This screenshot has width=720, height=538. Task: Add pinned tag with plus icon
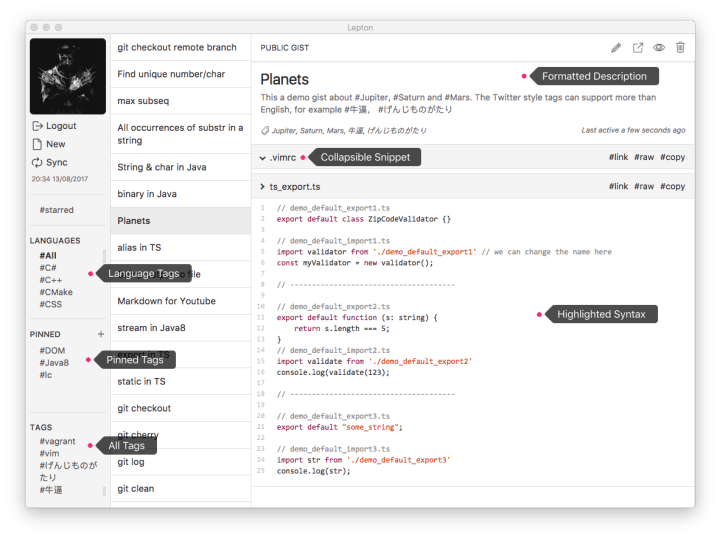(x=101, y=334)
